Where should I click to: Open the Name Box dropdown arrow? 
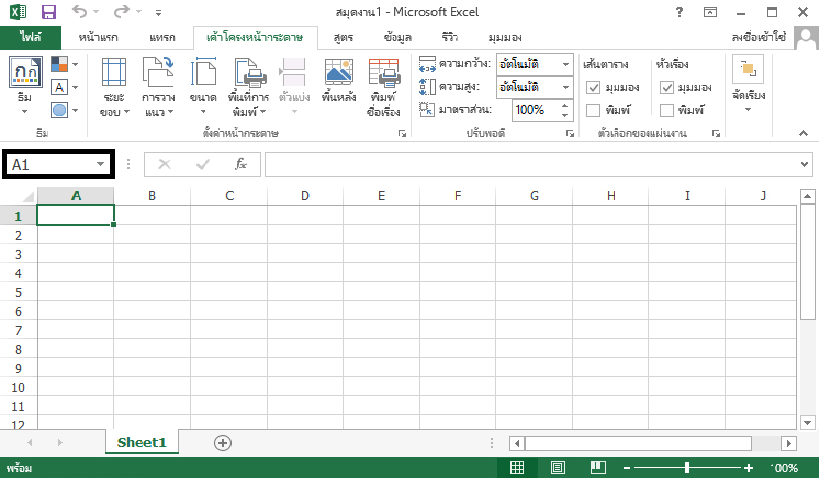(x=100, y=164)
